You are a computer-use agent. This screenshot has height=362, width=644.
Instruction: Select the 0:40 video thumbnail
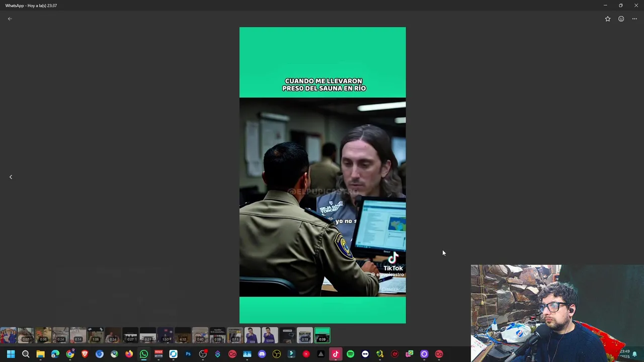pos(200,335)
